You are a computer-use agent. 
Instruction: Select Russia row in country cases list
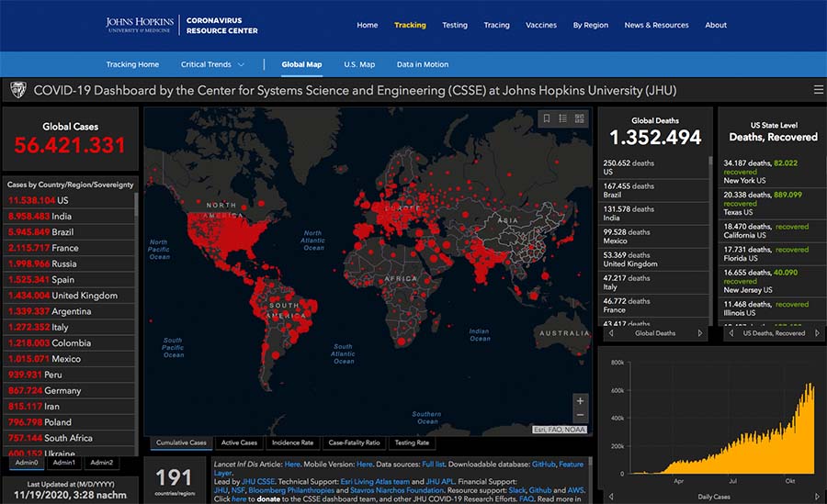(x=69, y=263)
